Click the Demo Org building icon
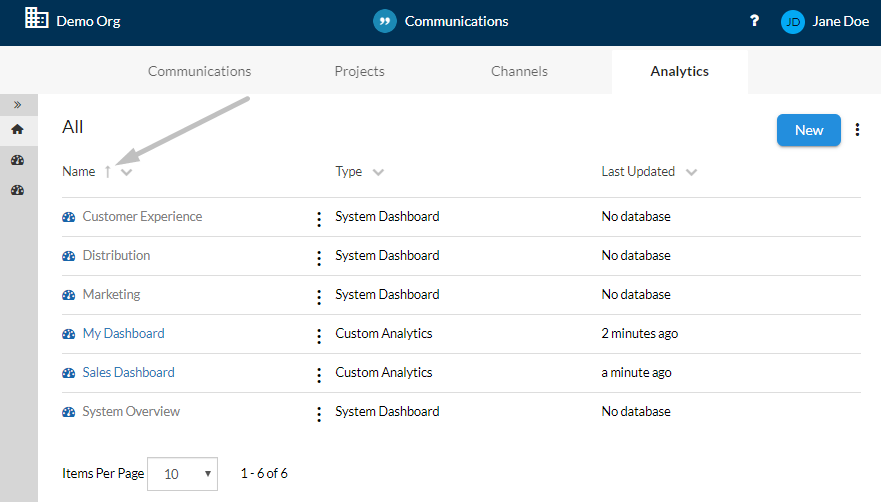The image size is (881, 502). 37,18
